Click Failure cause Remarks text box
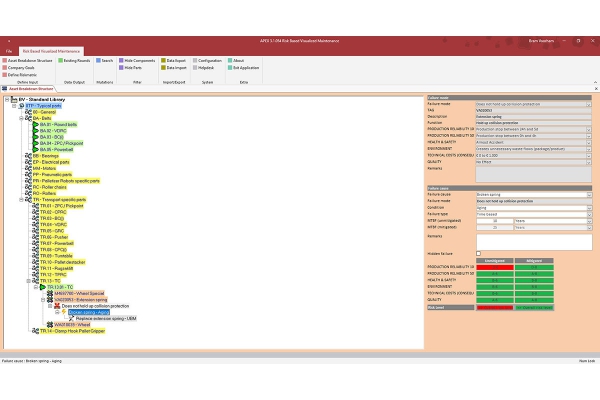600x400 pixels. click(x=534, y=242)
